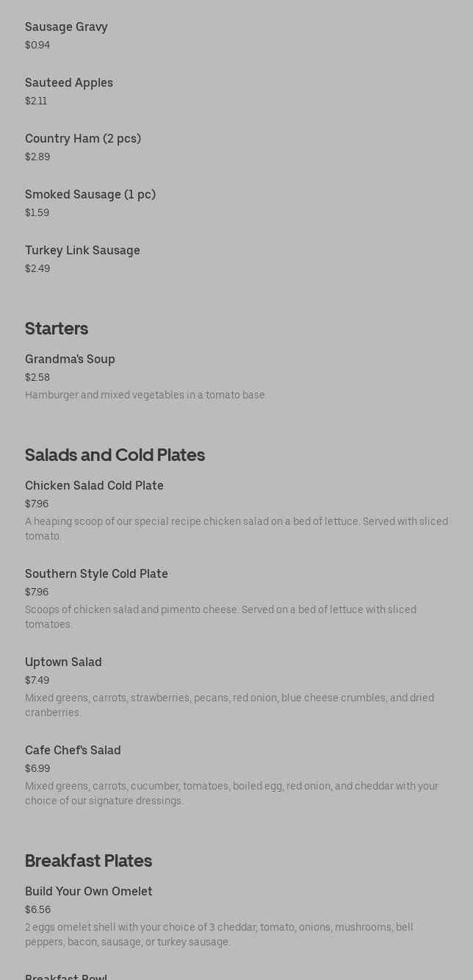Viewport: 473px width, 980px height.
Task: Open Southern Style Cold Plate item
Action: [96, 574]
